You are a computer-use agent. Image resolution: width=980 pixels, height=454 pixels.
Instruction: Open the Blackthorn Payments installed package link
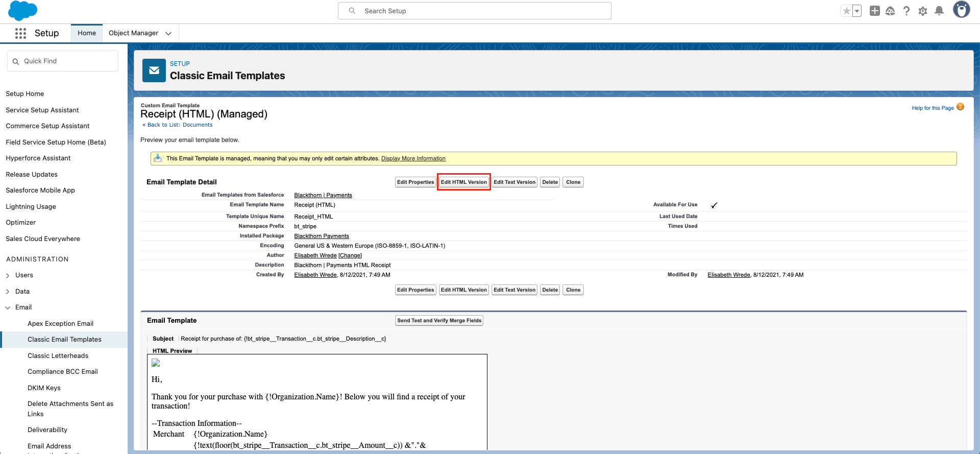322,236
